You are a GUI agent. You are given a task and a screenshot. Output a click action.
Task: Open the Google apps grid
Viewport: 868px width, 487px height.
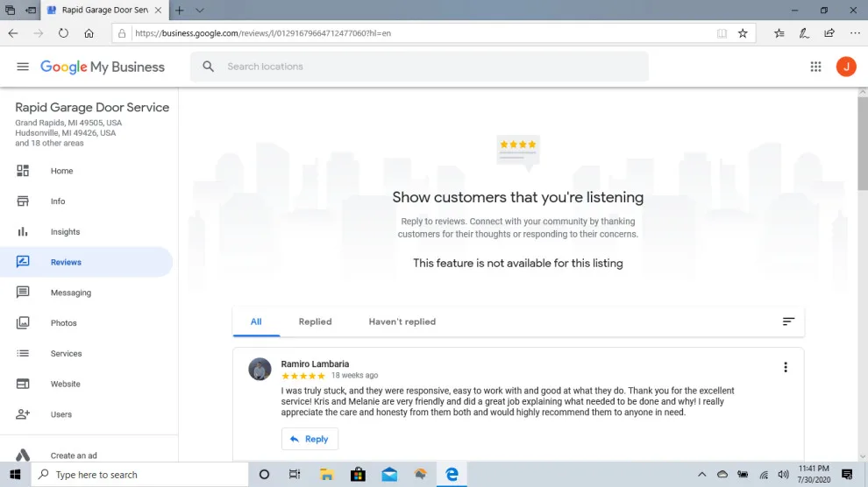[x=815, y=67]
